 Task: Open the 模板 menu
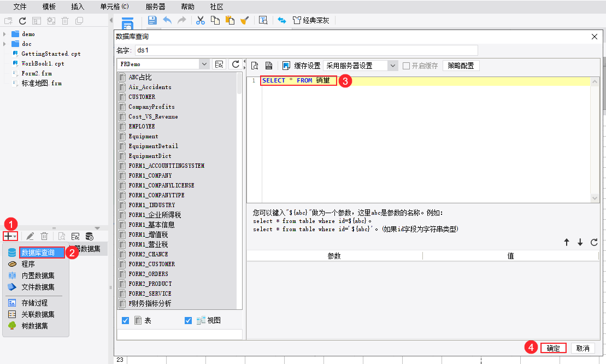click(x=49, y=7)
